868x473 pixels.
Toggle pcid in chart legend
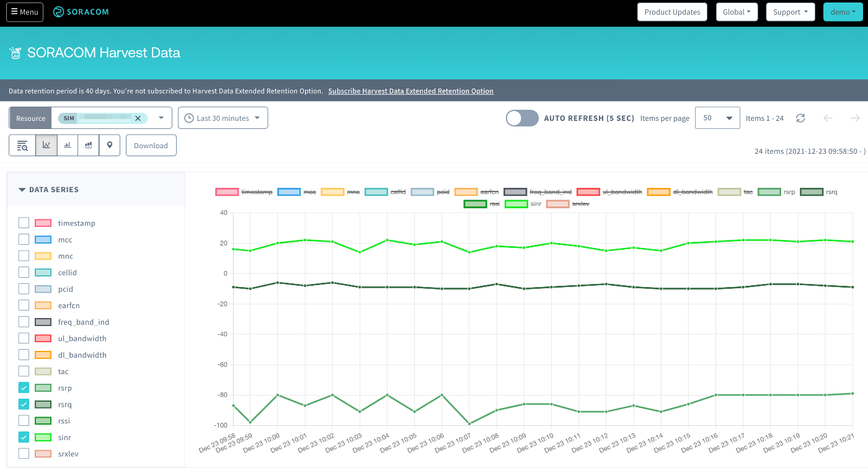[430, 192]
